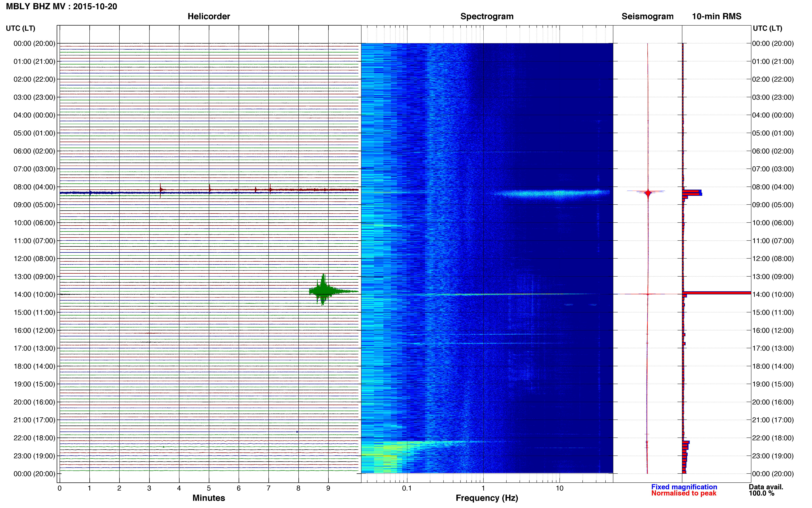Click the right '23:00 (19:00)' time label
The height and width of the screenshot is (508, 812).
coord(773,456)
